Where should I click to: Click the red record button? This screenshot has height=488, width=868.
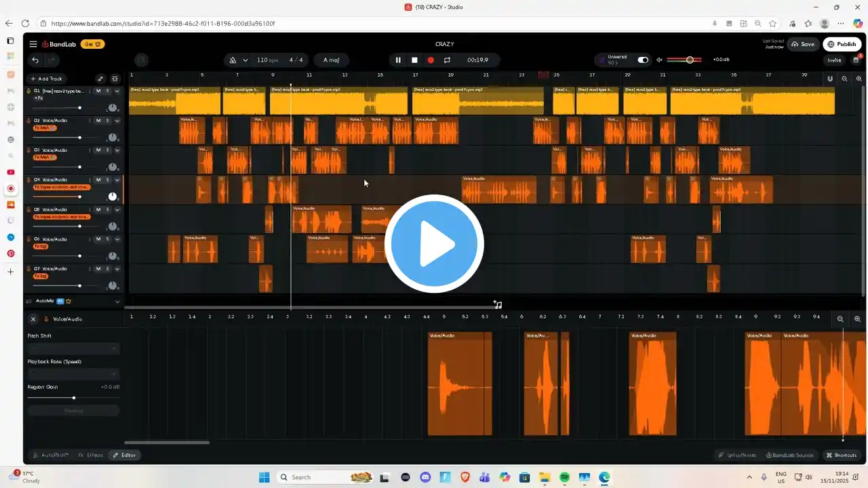click(431, 60)
